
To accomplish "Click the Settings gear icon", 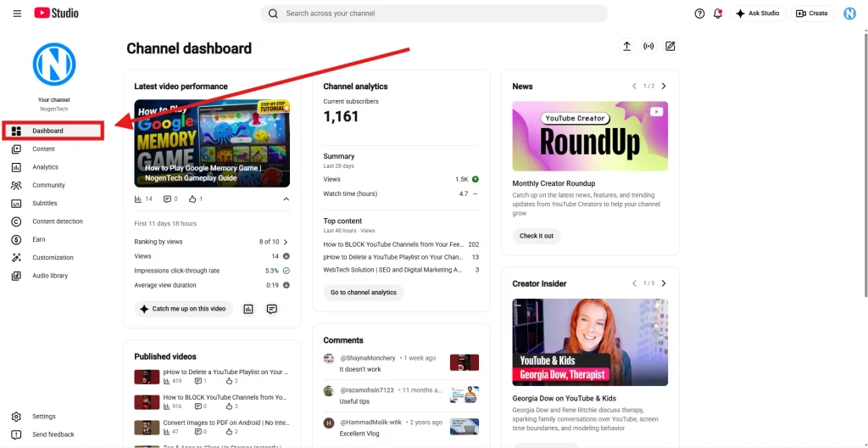I will pos(17,417).
